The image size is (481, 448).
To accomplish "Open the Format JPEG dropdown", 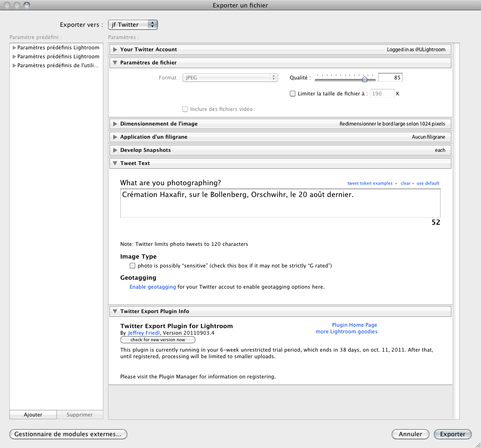I will (230, 78).
